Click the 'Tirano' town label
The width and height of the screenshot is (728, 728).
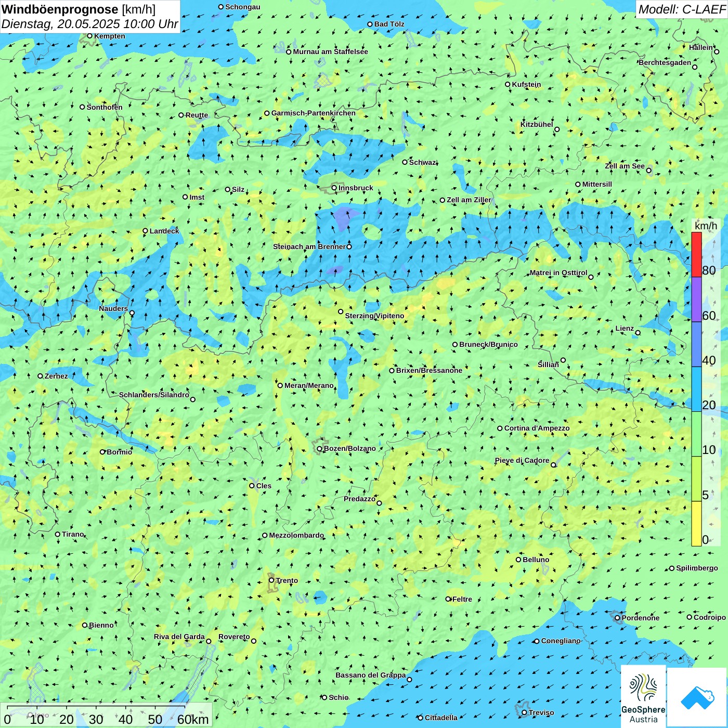pyautogui.click(x=73, y=534)
